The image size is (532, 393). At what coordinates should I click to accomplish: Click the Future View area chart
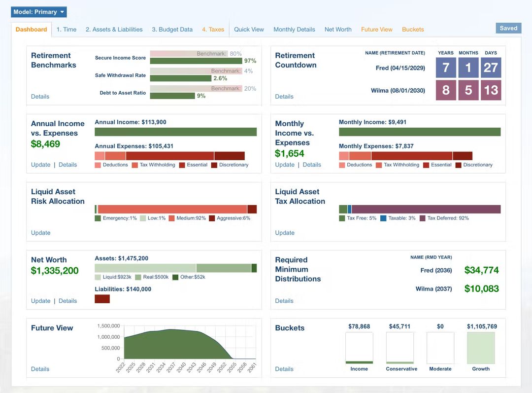point(172,345)
